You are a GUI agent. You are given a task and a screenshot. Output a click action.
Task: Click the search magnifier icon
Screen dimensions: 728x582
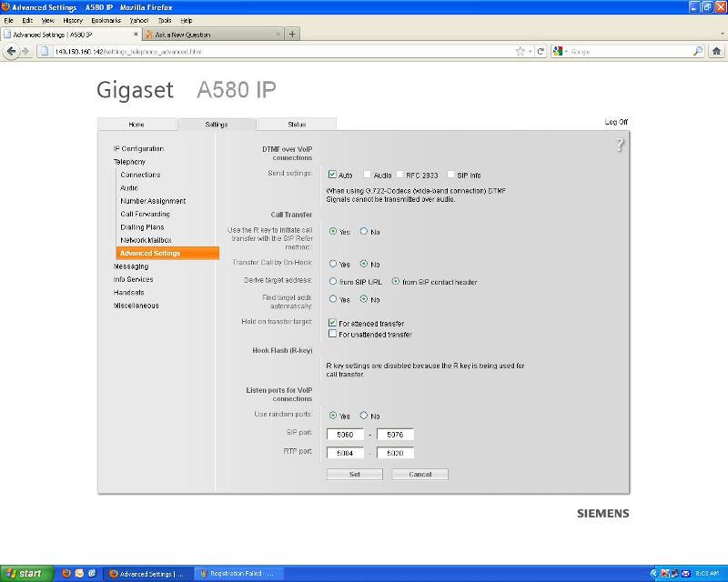pyautogui.click(x=698, y=52)
